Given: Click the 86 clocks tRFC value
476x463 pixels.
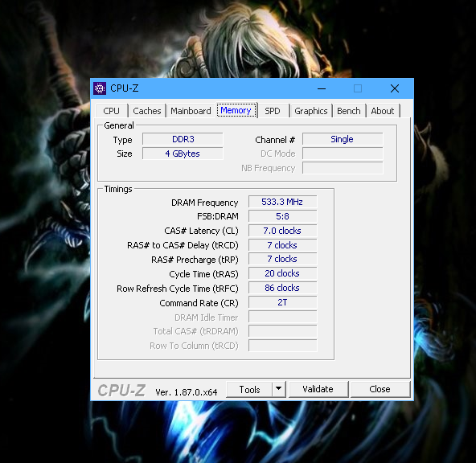Looking at the screenshot, I should tap(283, 288).
